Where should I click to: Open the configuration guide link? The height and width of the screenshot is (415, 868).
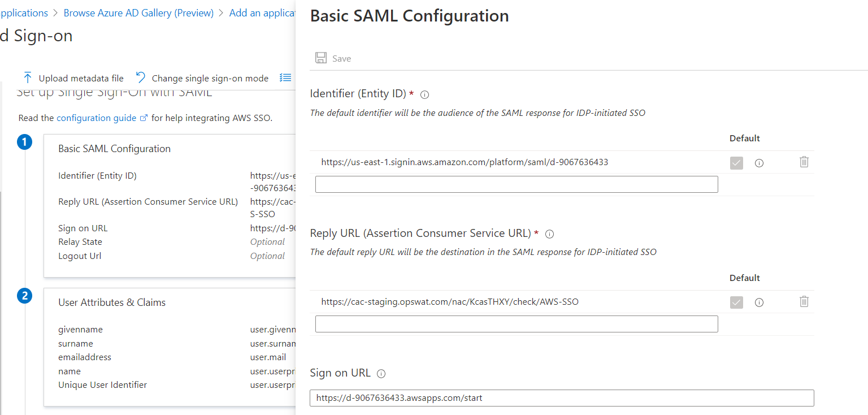click(97, 118)
